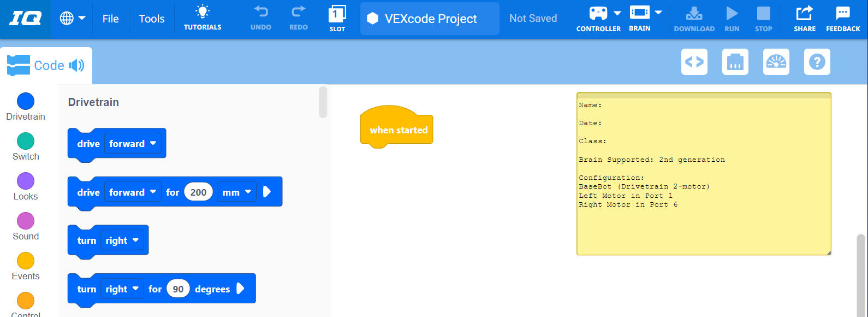
Task: Select the blue Drivetrain category circle
Action: tap(26, 101)
